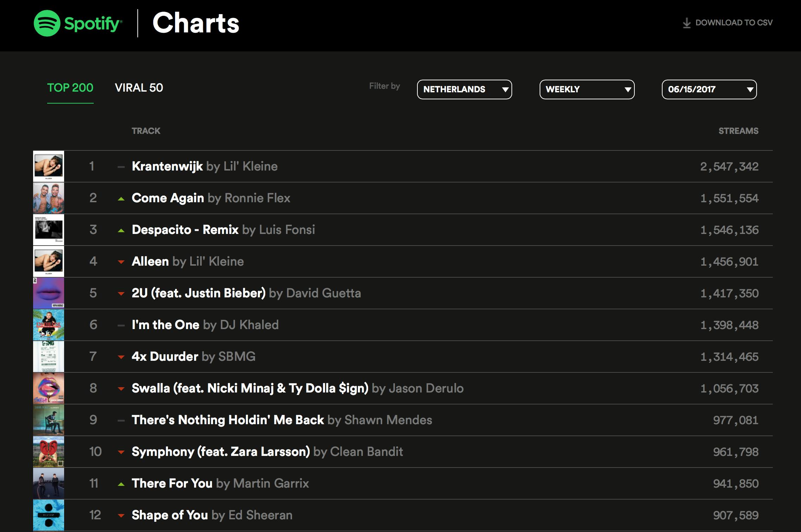Click the download arrow icon
This screenshot has height=532, width=801.
687,23
